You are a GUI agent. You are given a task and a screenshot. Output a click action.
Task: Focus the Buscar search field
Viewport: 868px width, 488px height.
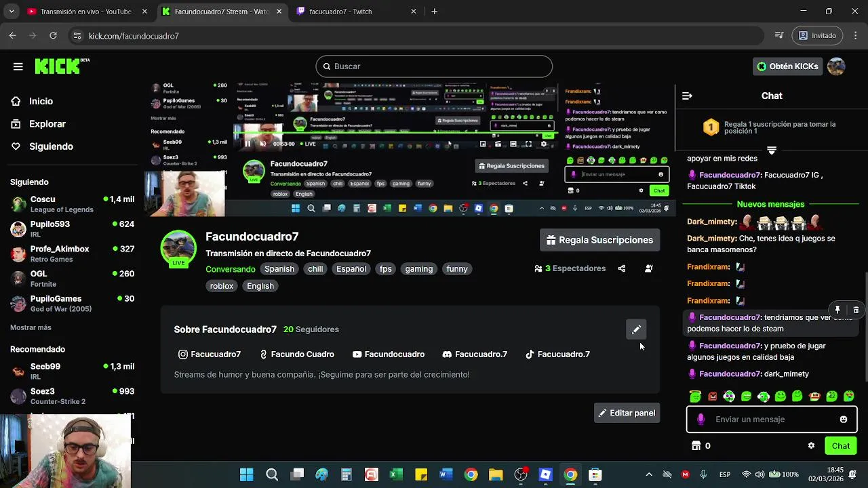(x=434, y=66)
